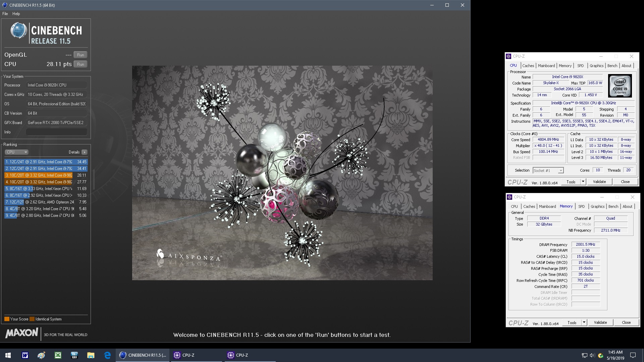Open About tab in lower CPU-Z

click(x=627, y=206)
